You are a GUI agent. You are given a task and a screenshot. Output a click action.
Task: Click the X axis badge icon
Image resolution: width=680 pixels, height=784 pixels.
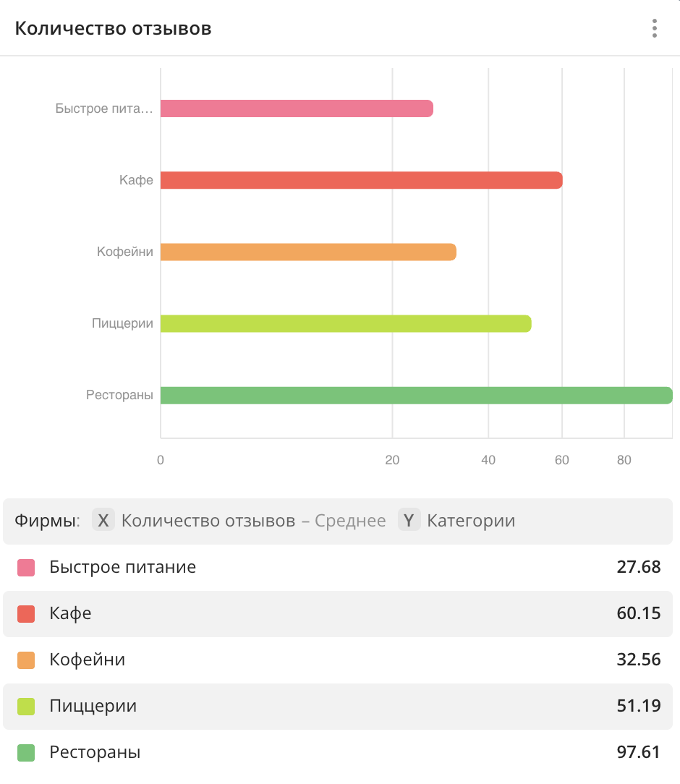tap(103, 521)
